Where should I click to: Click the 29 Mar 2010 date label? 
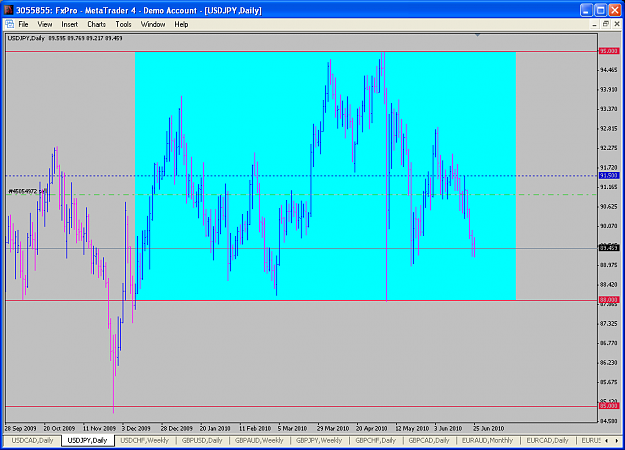click(x=333, y=428)
